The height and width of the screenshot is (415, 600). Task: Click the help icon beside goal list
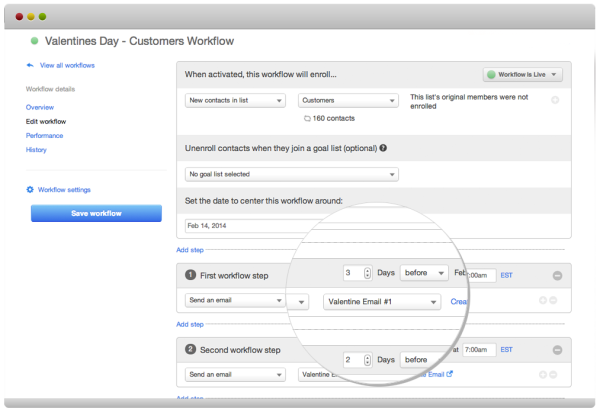point(383,148)
